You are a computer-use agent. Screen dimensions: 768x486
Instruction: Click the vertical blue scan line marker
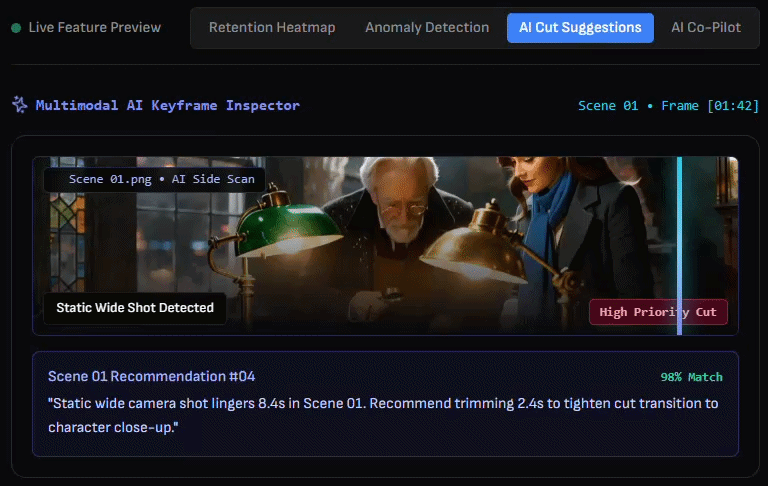pyautogui.click(x=679, y=246)
